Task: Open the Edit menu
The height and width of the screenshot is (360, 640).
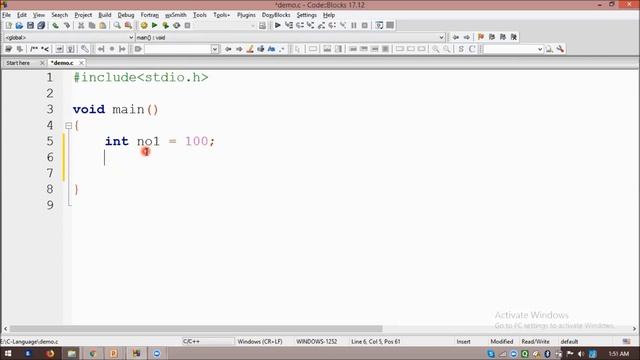Action: click(x=22, y=15)
